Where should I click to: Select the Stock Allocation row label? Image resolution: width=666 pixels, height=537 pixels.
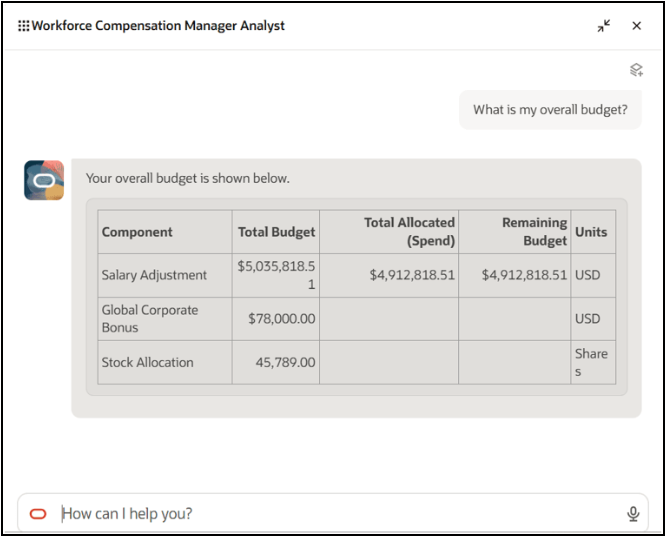point(147,362)
